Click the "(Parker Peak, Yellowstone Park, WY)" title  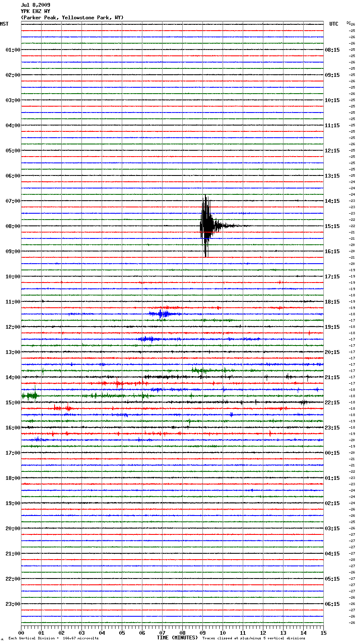click(72, 18)
